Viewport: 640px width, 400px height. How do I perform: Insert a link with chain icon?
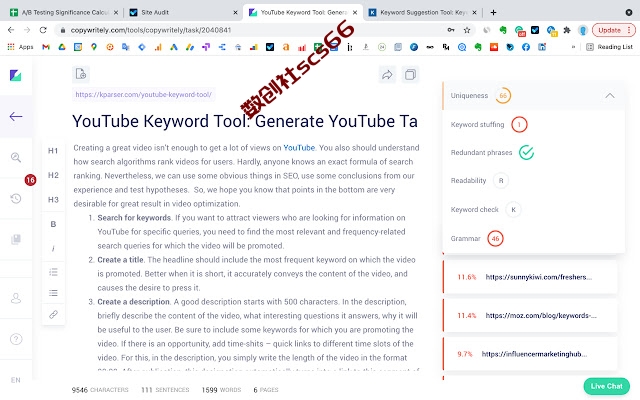(53, 314)
